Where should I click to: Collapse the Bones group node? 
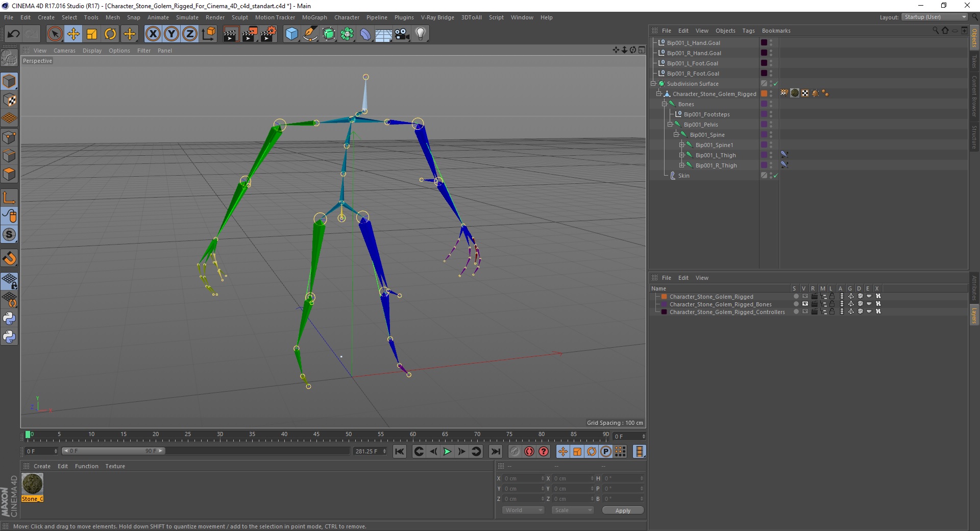(x=665, y=104)
